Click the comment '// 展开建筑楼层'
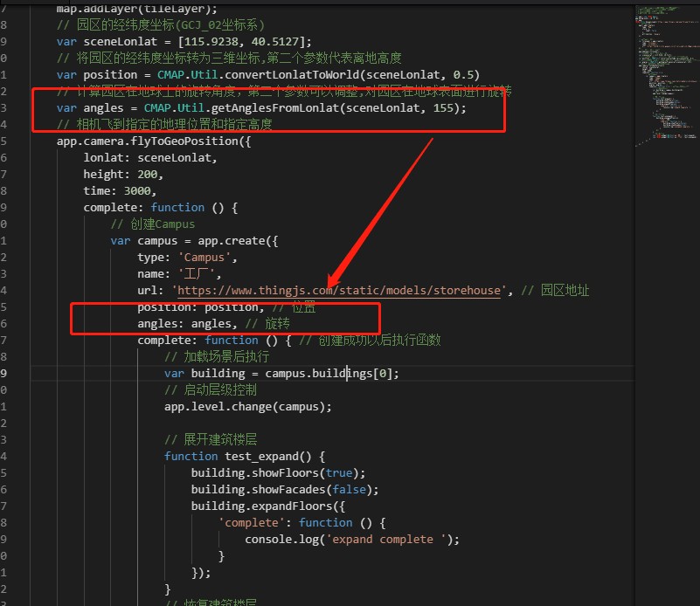 211,440
